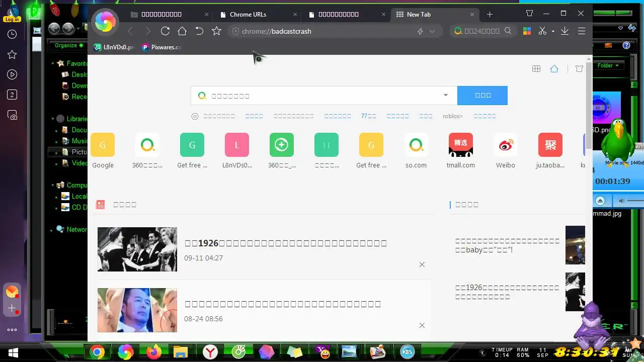Click the skin shirt icon in the title bar
The image size is (644, 362).
click(529, 14)
